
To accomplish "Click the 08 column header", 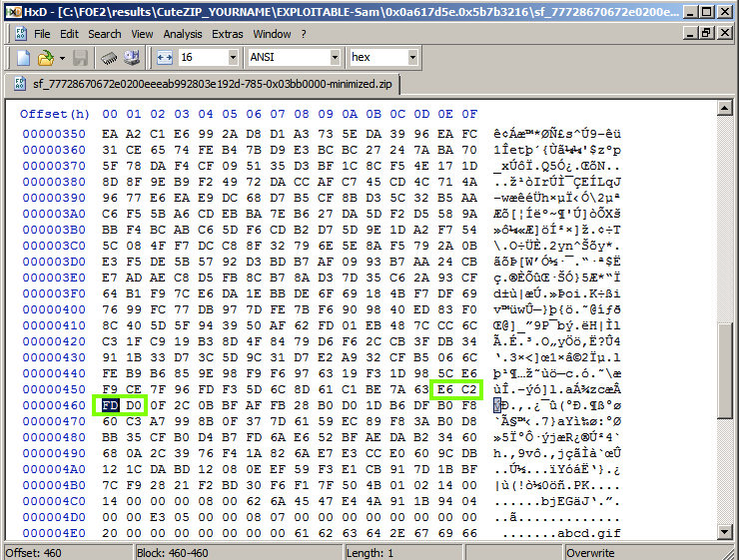I will click(302, 114).
